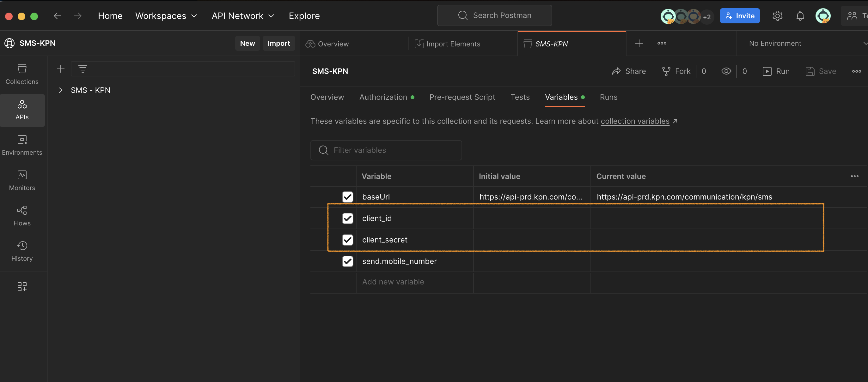Click the Filter variables field
This screenshot has height=382, width=868.
click(x=386, y=150)
